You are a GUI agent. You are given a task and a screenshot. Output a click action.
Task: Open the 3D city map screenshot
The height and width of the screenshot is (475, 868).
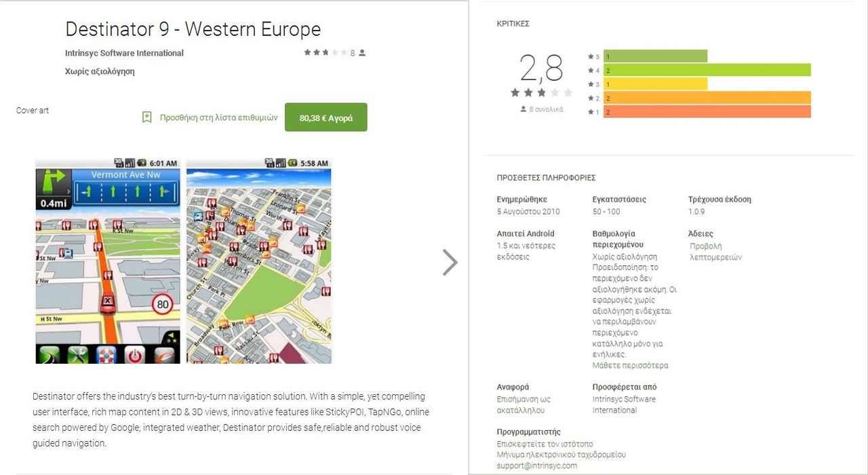259,261
